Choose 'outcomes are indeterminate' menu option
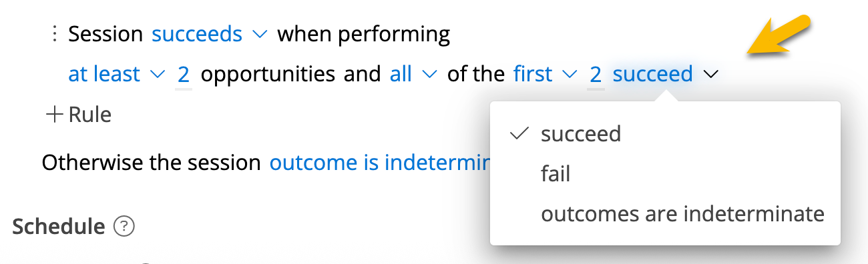 point(665,214)
